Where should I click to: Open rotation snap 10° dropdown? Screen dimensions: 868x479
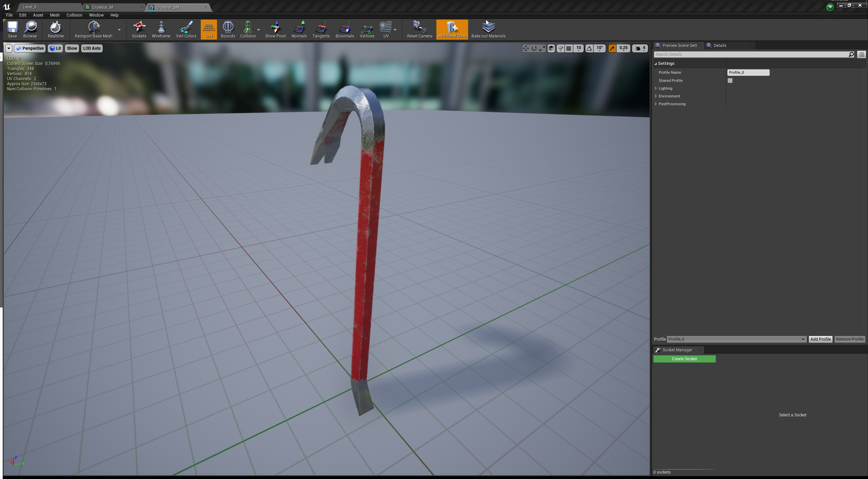[x=600, y=48]
